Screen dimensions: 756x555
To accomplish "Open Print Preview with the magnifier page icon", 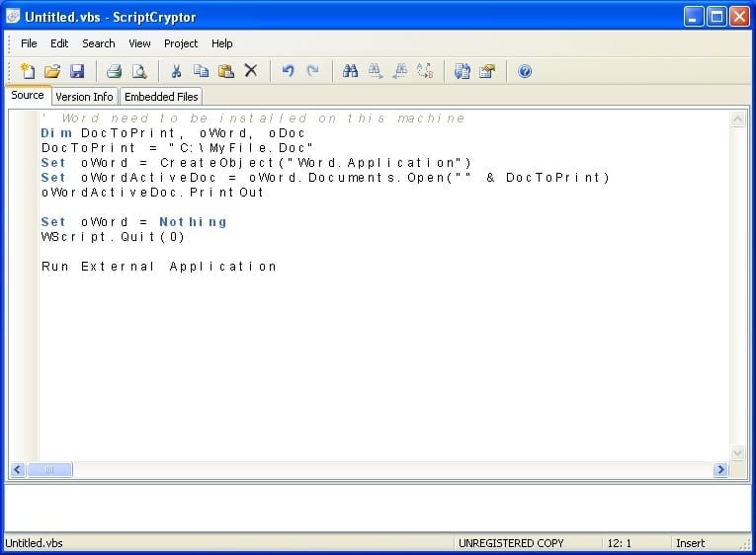I will [x=139, y=71].
